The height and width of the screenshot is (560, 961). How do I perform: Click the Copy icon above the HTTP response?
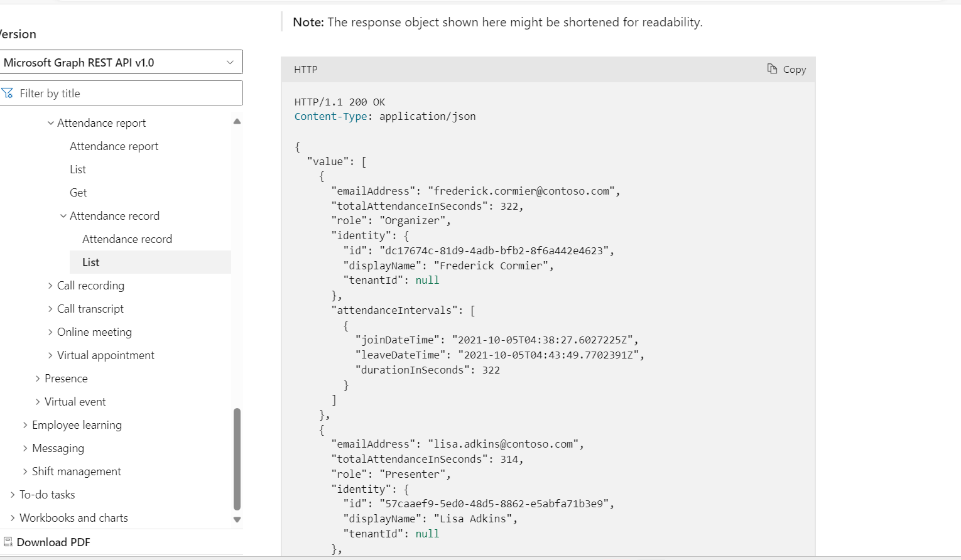[772, 69]
